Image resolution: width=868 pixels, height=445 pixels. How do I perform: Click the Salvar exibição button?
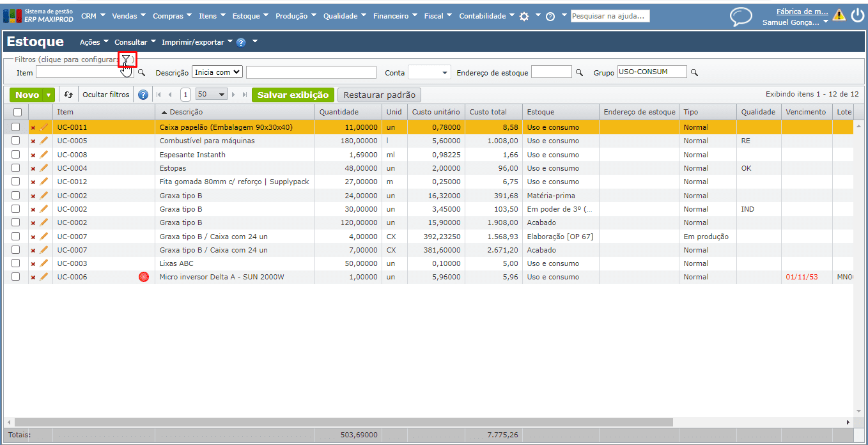pos(293,95)
